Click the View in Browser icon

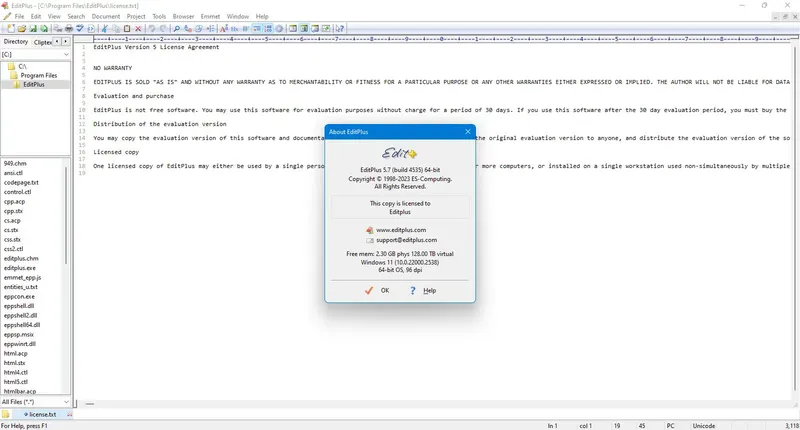91,29
